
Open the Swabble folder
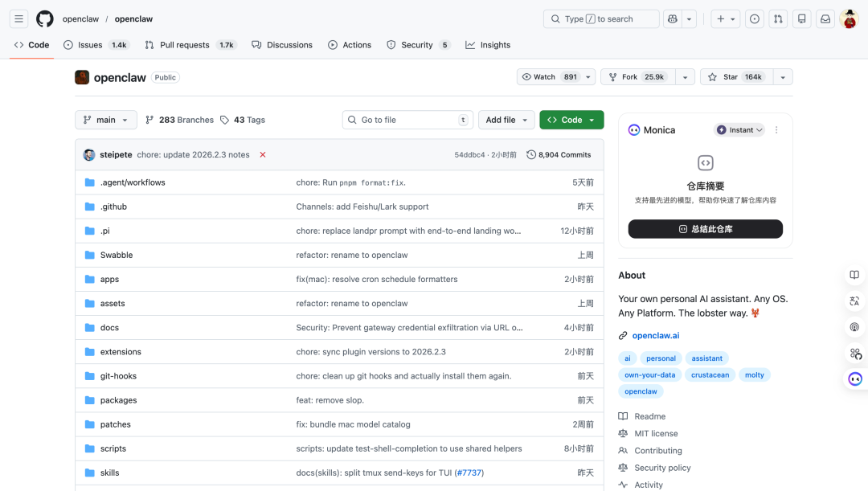pyautogui.click(x=117, y=256)
